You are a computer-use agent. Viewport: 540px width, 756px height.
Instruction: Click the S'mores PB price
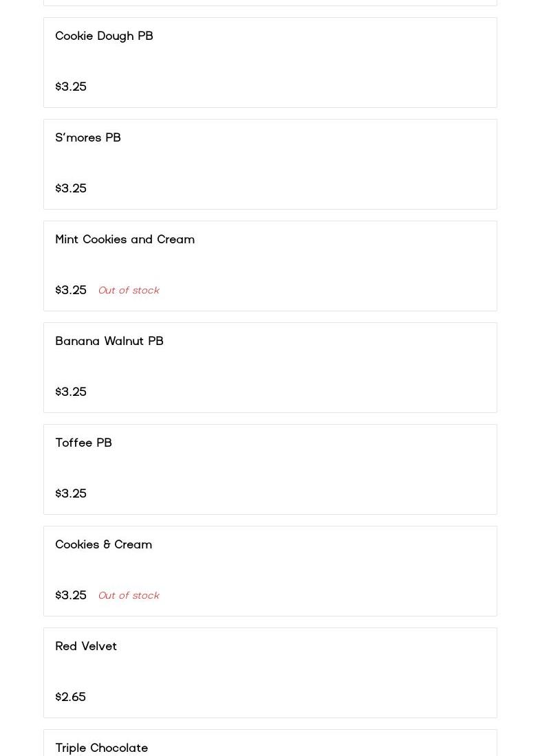(x=71, y=188)
